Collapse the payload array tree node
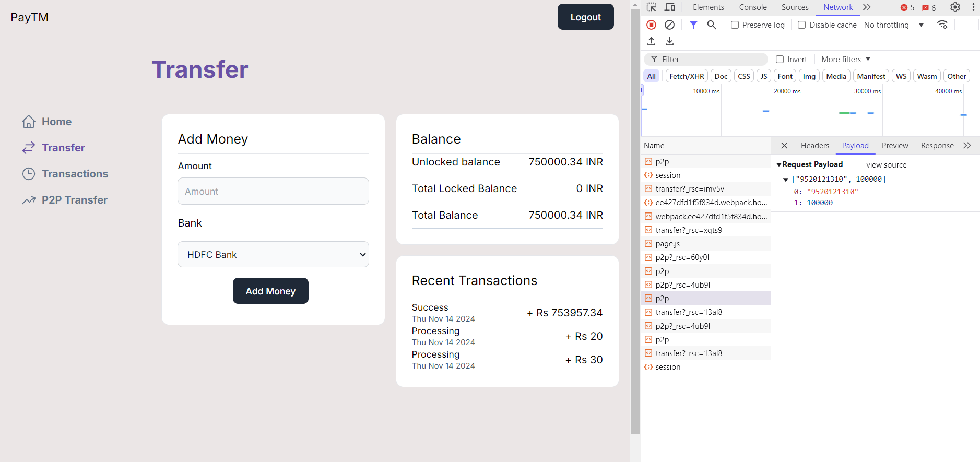Image resolution: width=980 pixels, height=462 pixels. click(785, 180)
